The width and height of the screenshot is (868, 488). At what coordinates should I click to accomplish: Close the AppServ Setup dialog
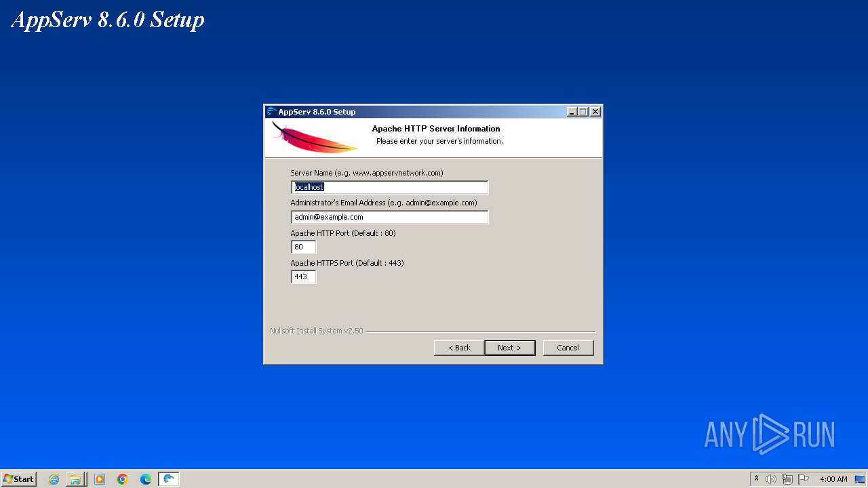(595, 112)
